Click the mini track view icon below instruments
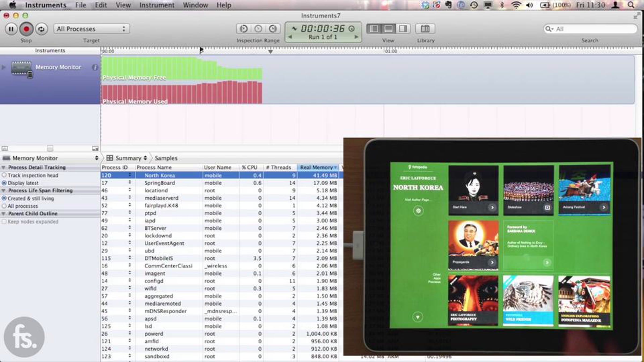Image resolution: width=644 pixels, height=362 pixels. [x=5, y=148]
